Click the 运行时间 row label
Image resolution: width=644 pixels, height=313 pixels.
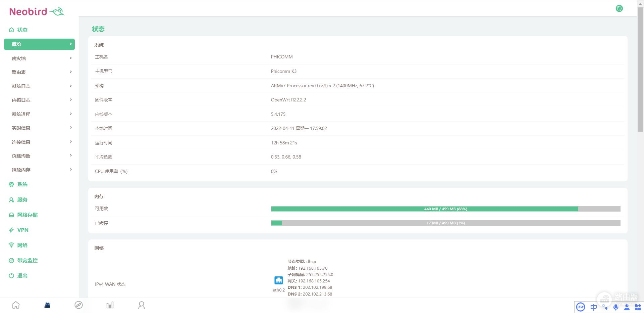click(104, 143)
